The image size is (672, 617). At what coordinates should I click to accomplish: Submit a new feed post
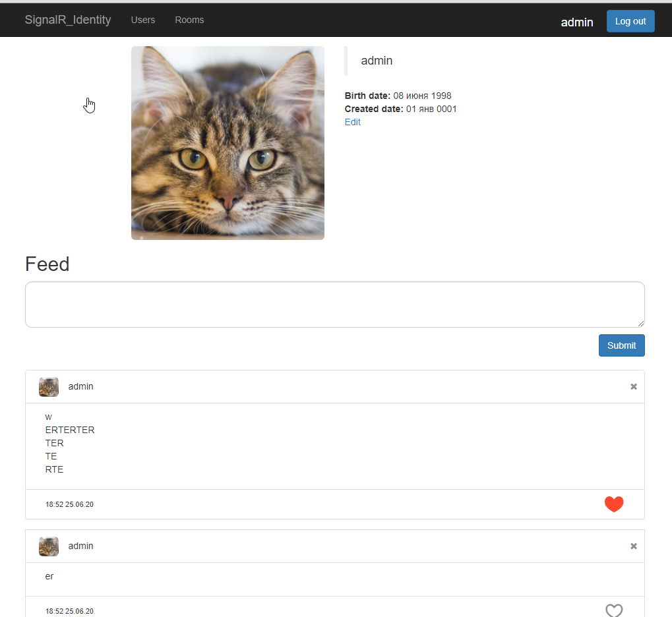(x=621, y=345)
